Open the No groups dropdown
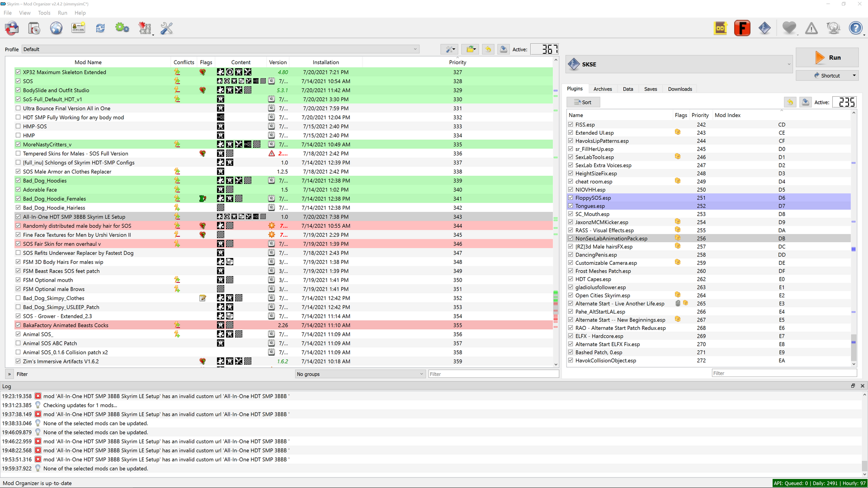This screenshot has height=488, width=868. (360, 374)
